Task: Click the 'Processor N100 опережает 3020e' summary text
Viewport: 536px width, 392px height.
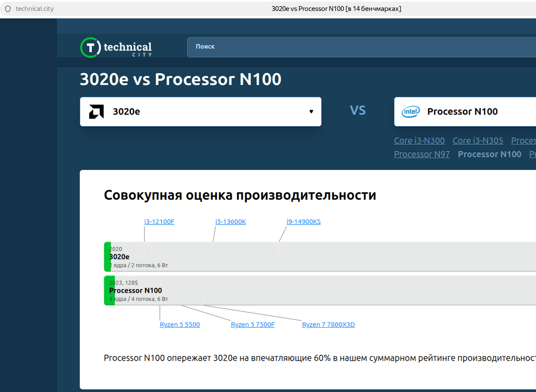Action: 320,358
